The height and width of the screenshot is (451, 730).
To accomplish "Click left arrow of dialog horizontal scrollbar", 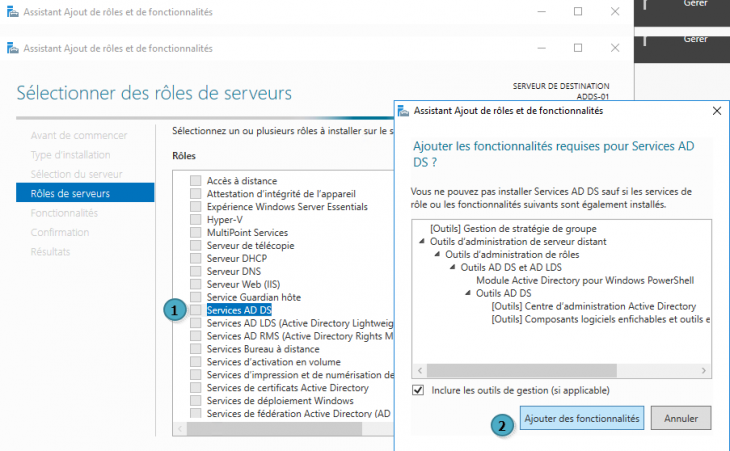I will tap(420, 370).
